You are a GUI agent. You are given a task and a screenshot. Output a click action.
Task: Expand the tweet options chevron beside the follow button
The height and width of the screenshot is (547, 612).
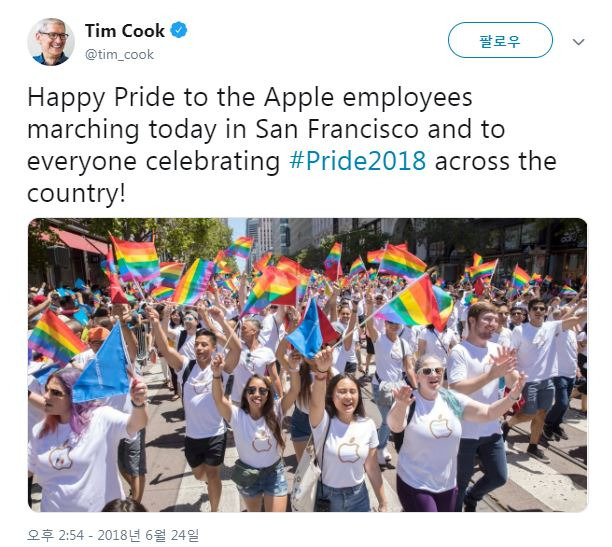[x=578, y=41]
